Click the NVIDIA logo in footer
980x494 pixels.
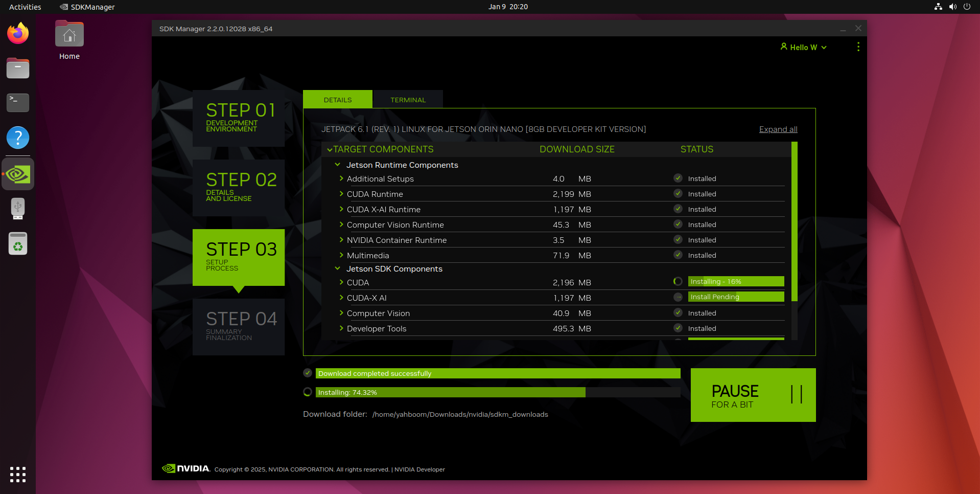click(186, 468)
